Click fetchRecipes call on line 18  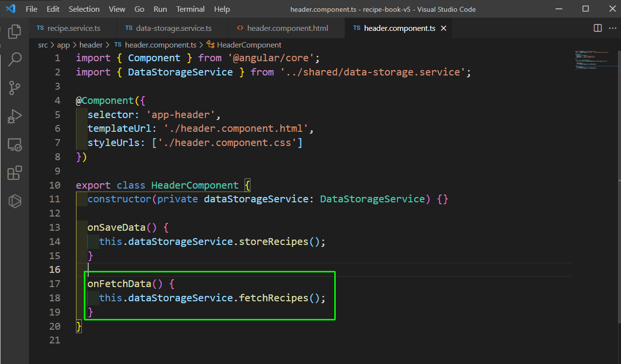(274, 298)
